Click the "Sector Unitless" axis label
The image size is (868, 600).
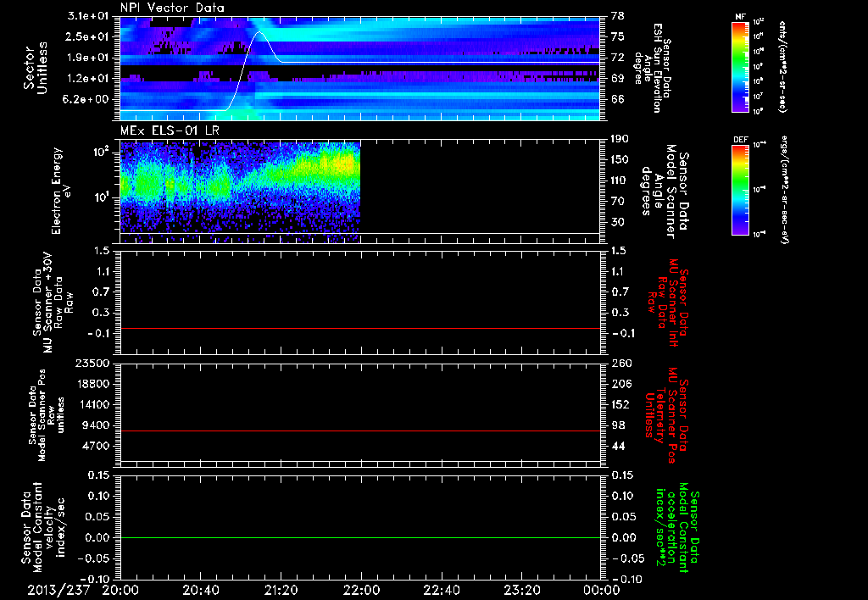coord(35,68)
